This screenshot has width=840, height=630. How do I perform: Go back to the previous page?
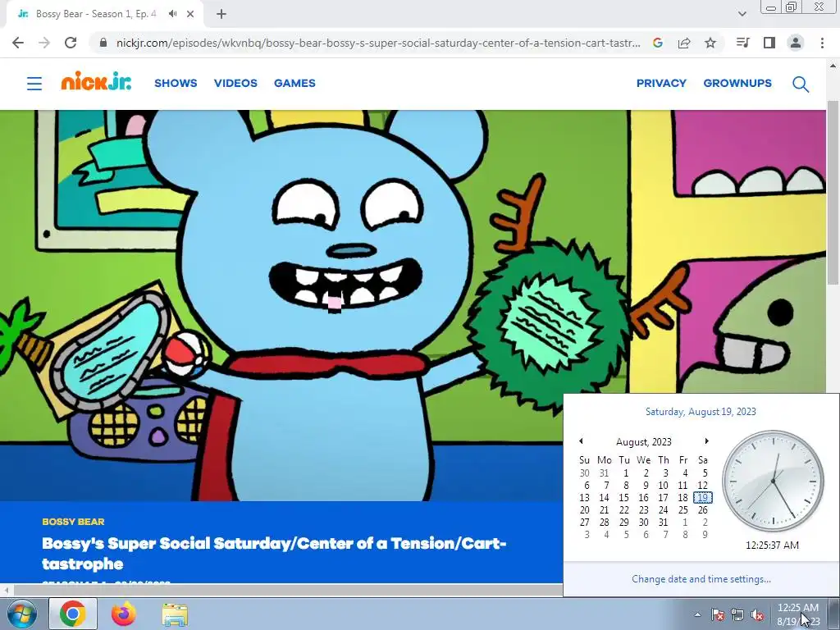[18, 43]
